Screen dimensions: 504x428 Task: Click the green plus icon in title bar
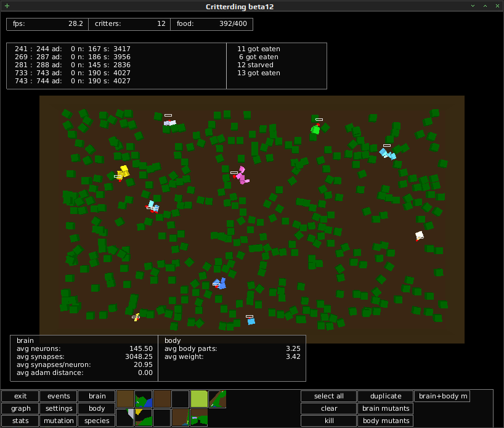click(x=7, y=6)
